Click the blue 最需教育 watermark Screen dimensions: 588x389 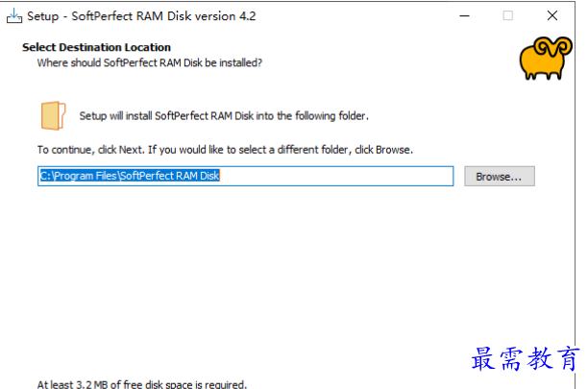tap(525, 358)
